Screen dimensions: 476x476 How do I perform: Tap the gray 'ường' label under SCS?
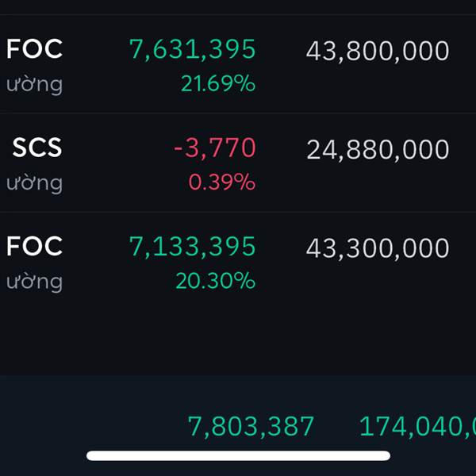click(x=34, y=183)
